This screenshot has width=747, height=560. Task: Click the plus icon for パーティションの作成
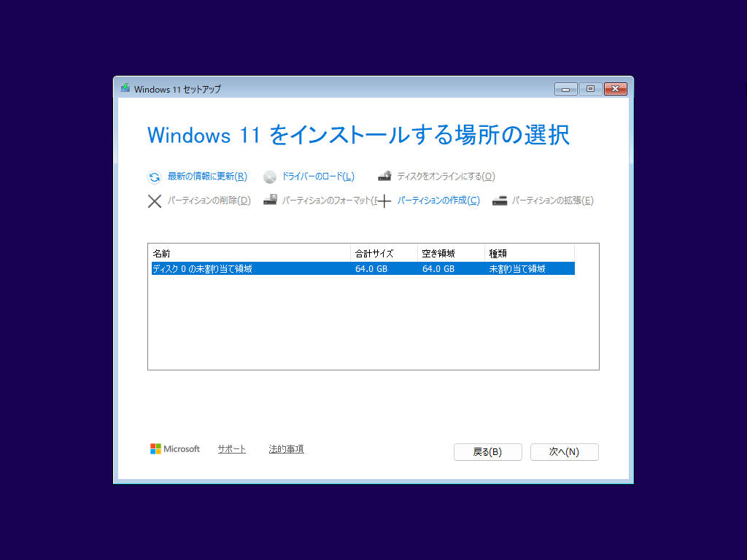click(384, 201)
